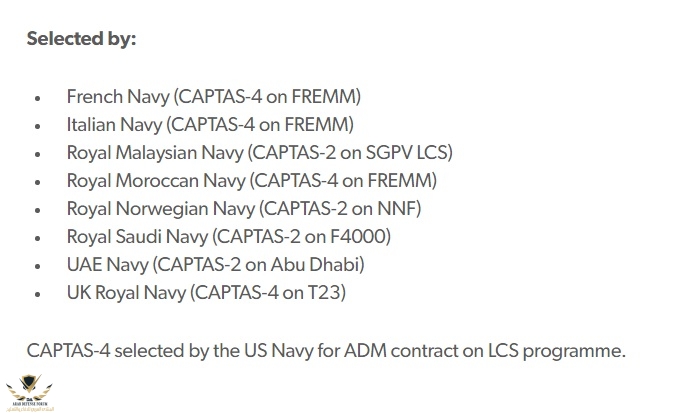The width and height of the screenshot is (692, 413).
Task: Click 'CAPTAS-4' at start of bottom sentence
Action: coord(68,351)
